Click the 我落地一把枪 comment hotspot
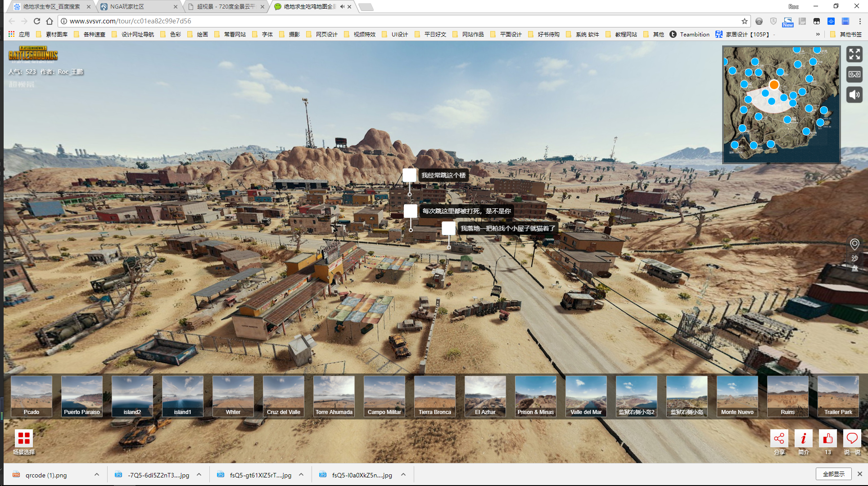 [500, 228]
